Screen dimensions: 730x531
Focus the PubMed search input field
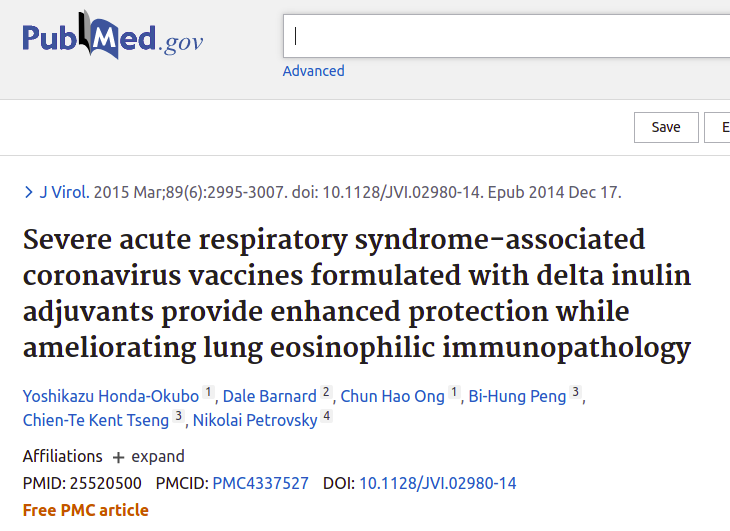[x=507, y=36]
